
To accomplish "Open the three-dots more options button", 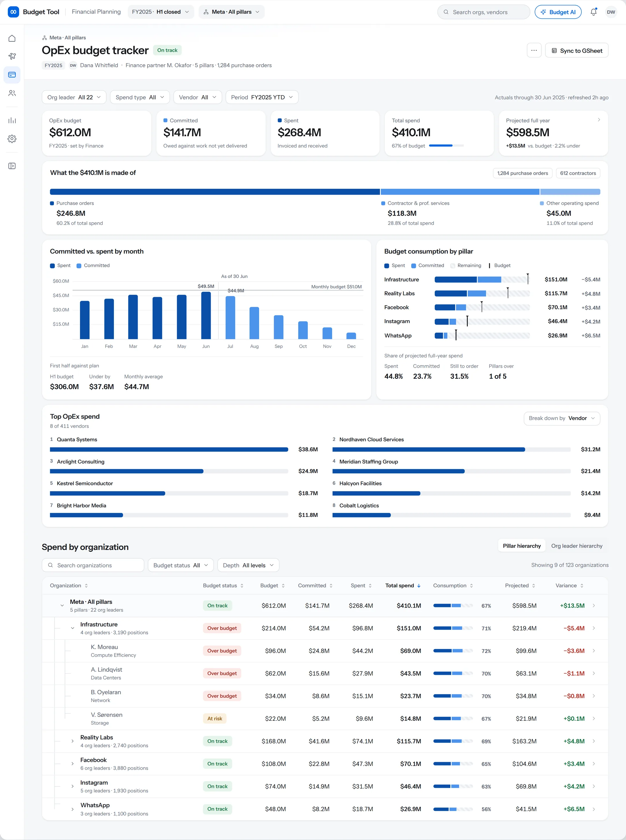I will pyautogui.click(x=534, y=50).
